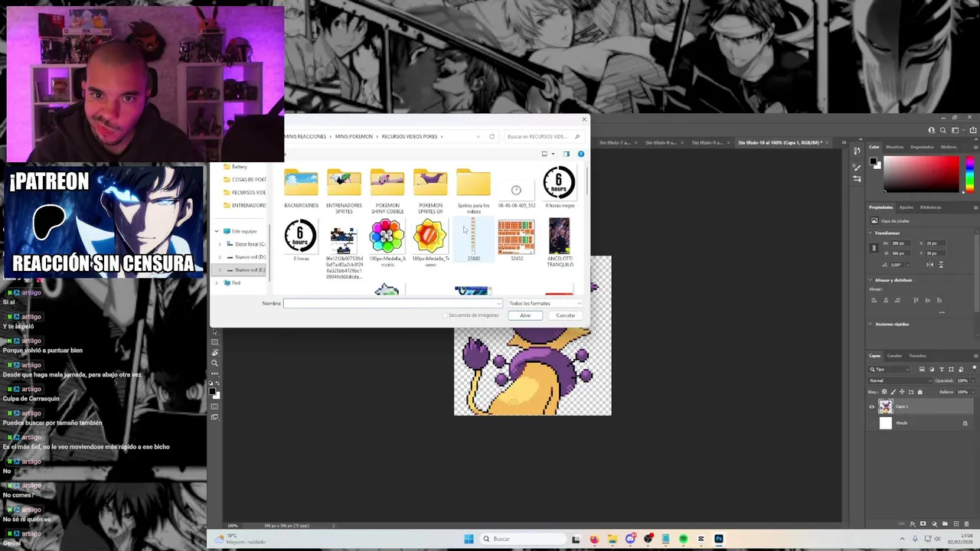This screenshot has width=980, height=551.
Task: Expand the Nuevo vol (D:) node
Action: click(220, 257)
